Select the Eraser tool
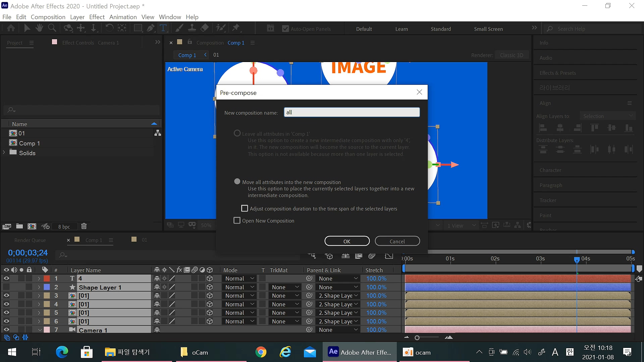This screenshot has height=362, width=644. coord(205,28)
